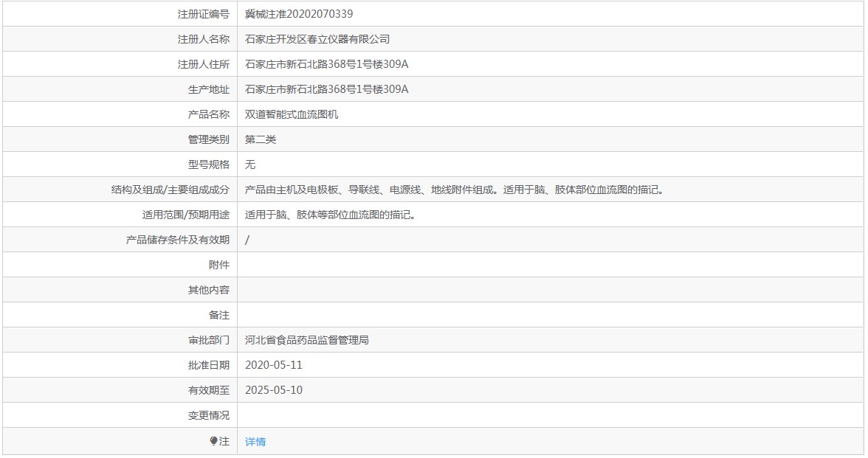Click the 变更情况 label
Screen dimensions: 868x458
pyautogui.click(x=209, y=415)
